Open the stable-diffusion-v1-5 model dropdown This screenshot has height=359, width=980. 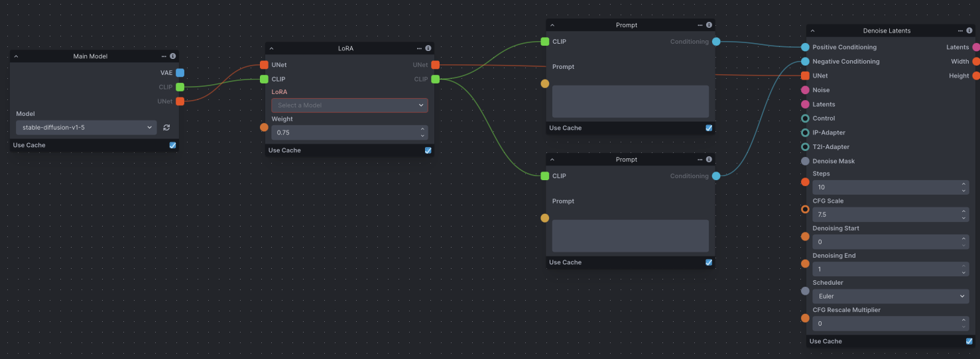coord(86,127)
